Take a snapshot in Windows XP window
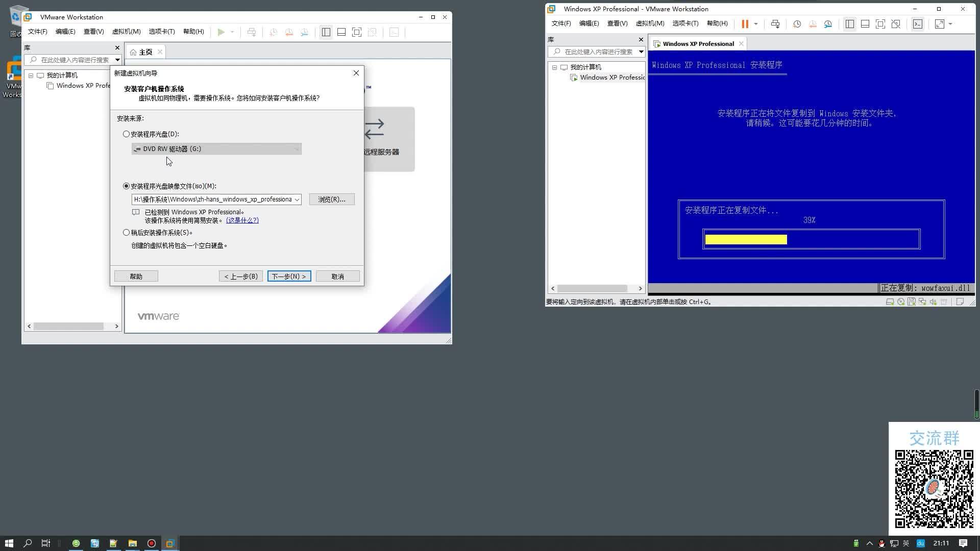Viewport: 980px width, 551px height. tap(797, 24)
